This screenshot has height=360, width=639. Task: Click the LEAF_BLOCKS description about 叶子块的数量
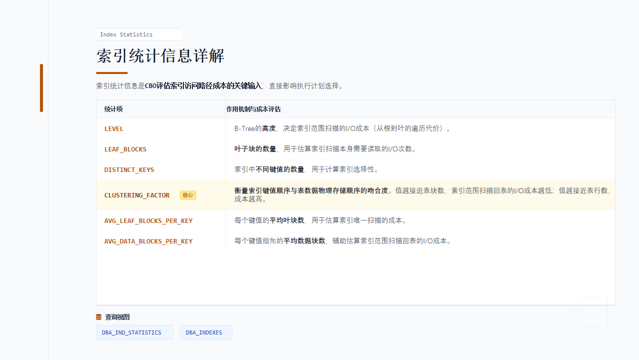tap(325, 149)
